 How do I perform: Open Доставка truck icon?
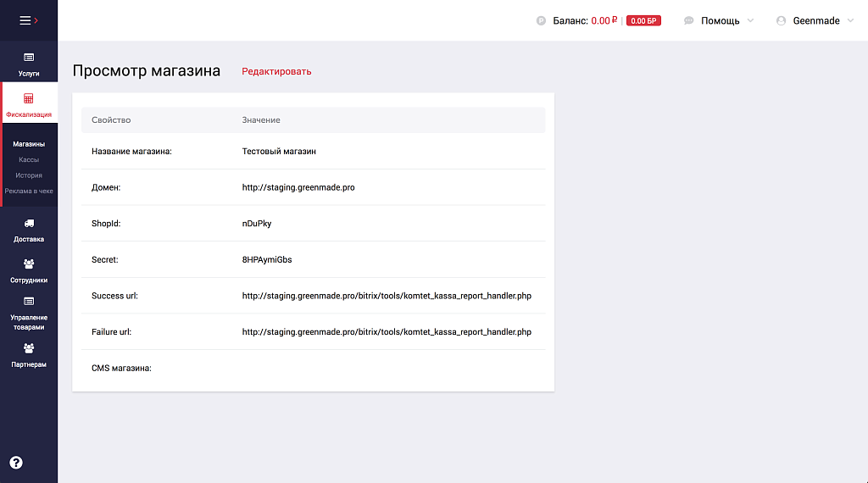[29, 224]
